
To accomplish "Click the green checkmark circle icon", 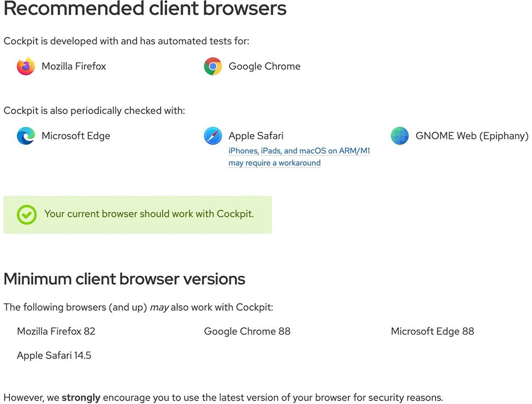I will click(27, 215).
